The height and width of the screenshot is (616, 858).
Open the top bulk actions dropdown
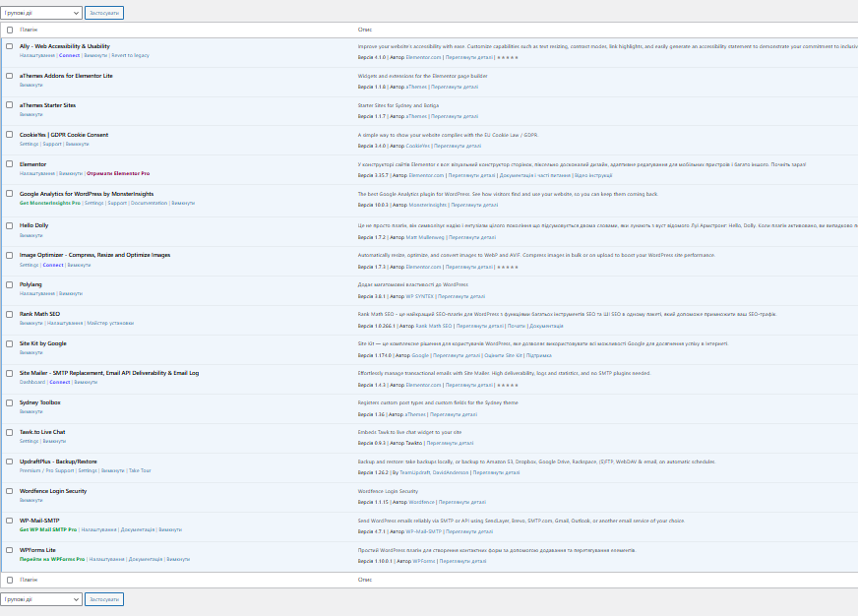click(x=41, y=13)
